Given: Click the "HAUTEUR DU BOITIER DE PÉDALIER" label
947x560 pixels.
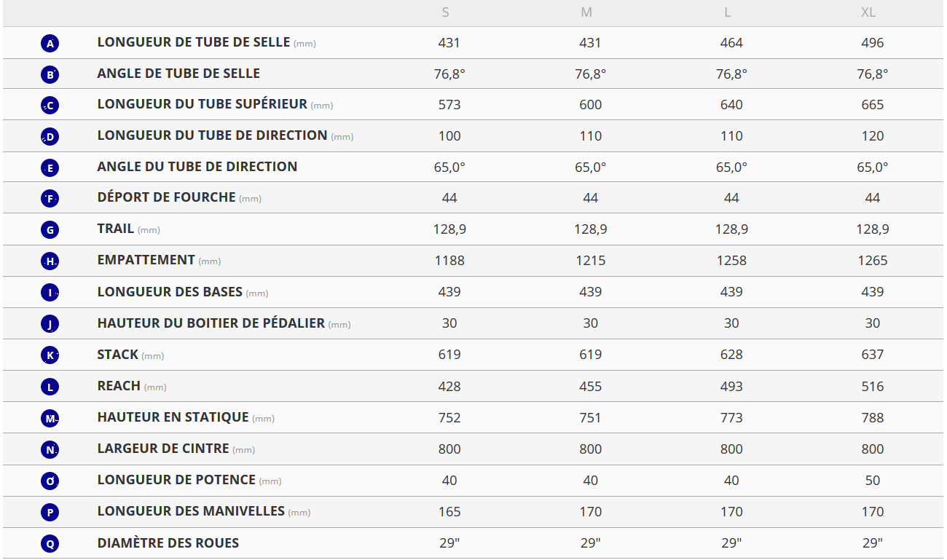Looking at the screenshot, I should click(x=211, y=323).
